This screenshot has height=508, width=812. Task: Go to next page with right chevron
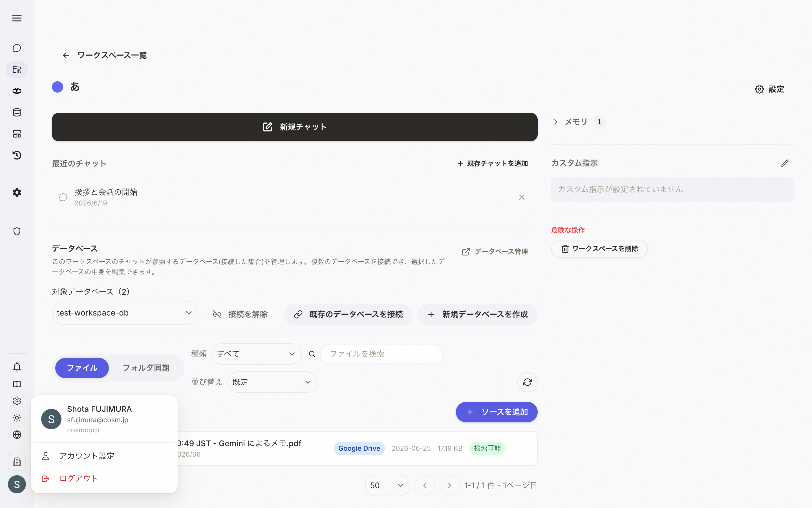click(450, 485)
